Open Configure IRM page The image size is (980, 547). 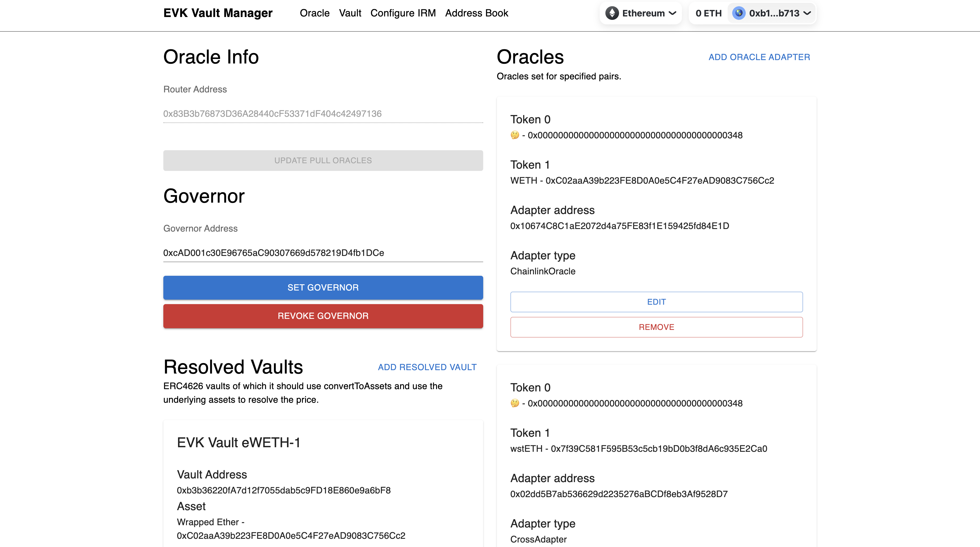point(403,13)
